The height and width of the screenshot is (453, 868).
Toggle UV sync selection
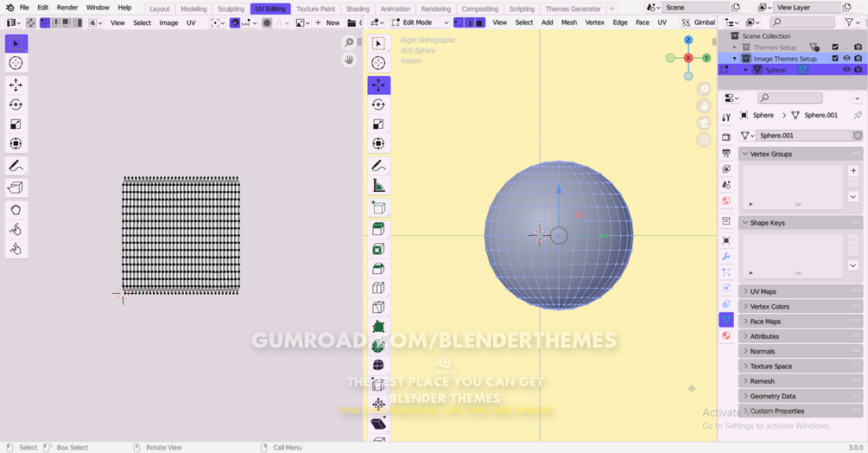coord(30,22)
